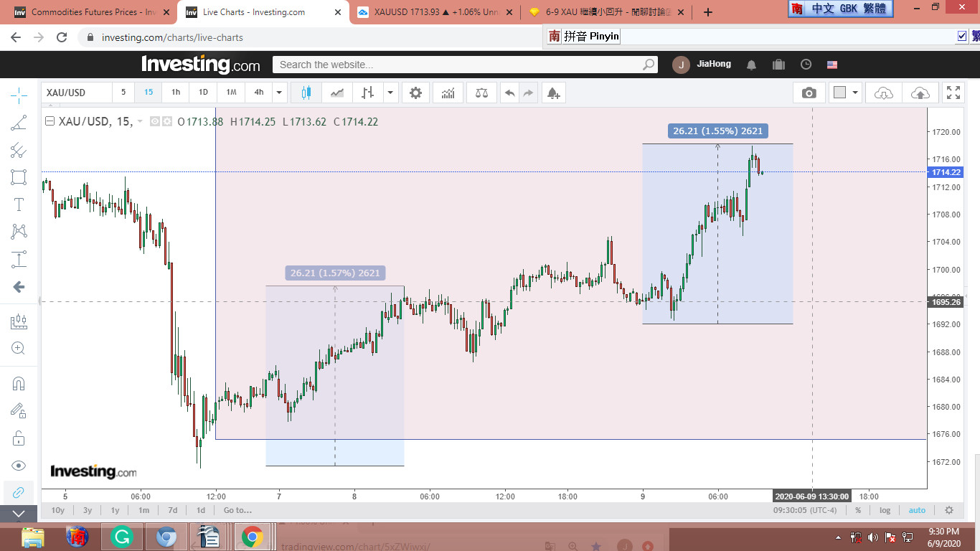Hide all drawings with eye icon

click(x=19, y=466)
